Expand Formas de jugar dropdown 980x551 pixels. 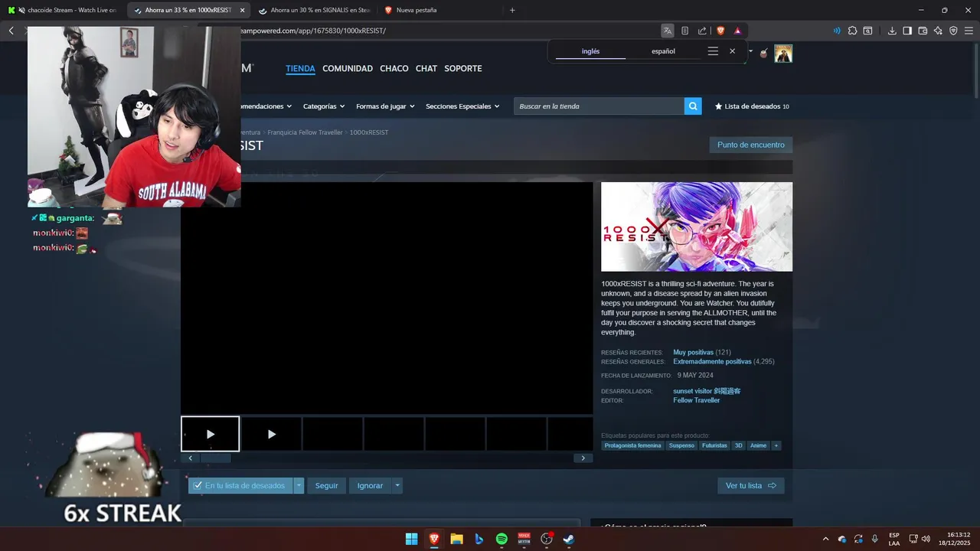[x=385, y=106]
